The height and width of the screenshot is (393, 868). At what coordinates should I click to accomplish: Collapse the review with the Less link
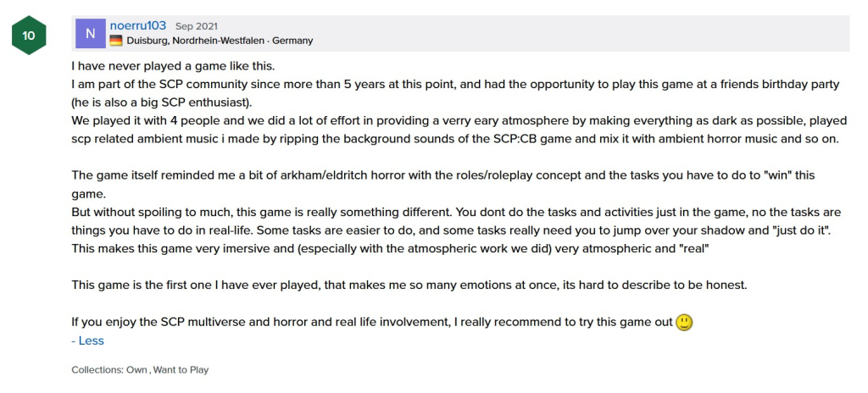click(x=88, y=340)
